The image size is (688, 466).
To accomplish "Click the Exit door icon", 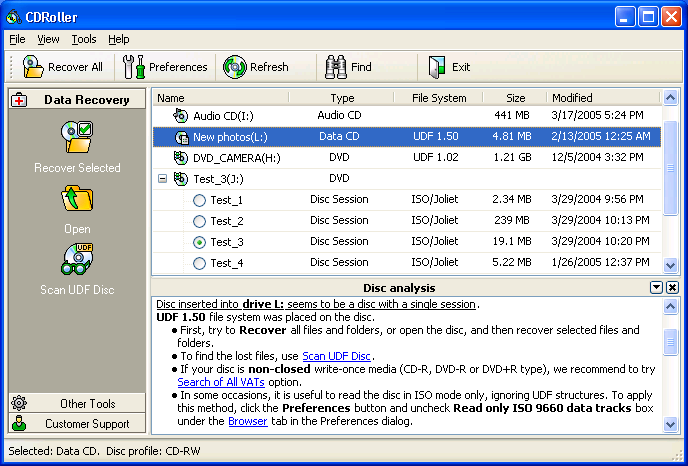I will pos(436,67).
